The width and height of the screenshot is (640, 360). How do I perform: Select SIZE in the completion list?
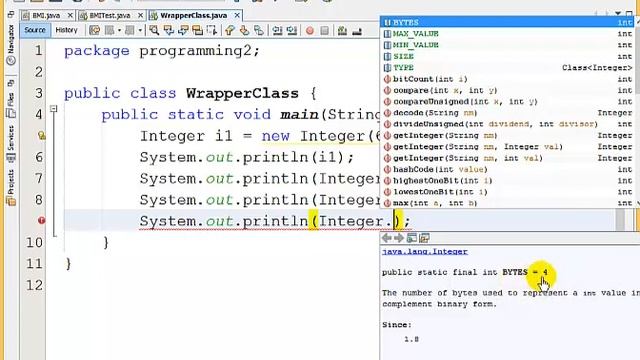click(507, 56)
